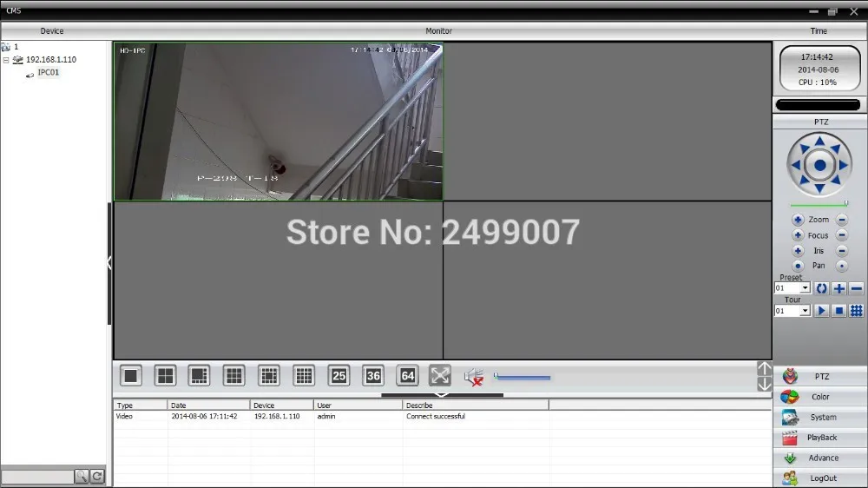868x488 pixels.
Task: Select root node 1 in device tree
Action: point(16,47)
